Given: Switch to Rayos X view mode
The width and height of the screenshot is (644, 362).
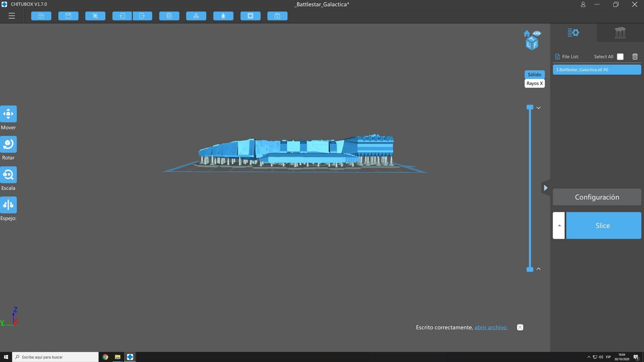Looking at the screenshot, I should pos(534,83).
